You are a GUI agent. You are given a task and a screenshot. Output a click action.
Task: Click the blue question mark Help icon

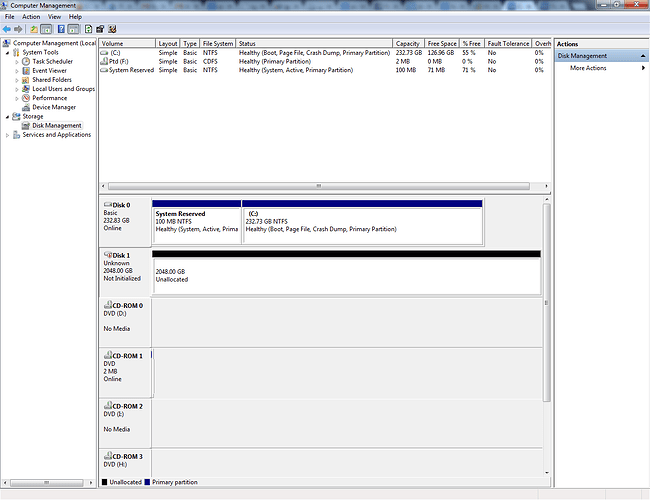[61, 29]
